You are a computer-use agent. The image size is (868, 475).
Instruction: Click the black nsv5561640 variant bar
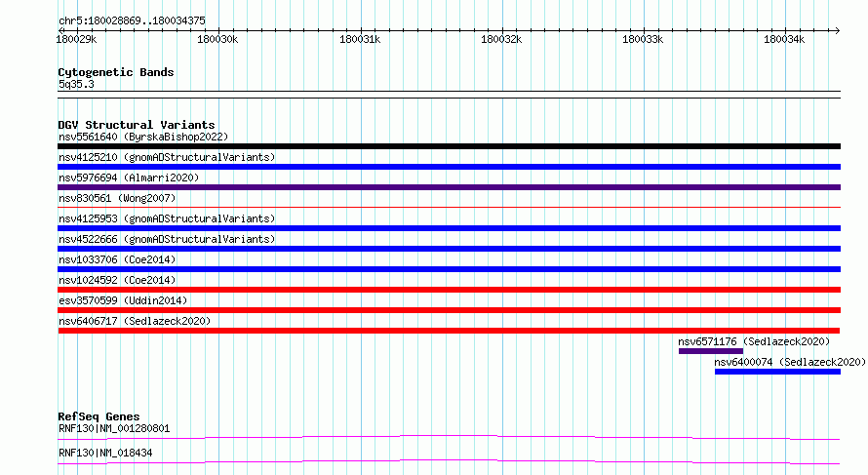click(x=449, y=146)
